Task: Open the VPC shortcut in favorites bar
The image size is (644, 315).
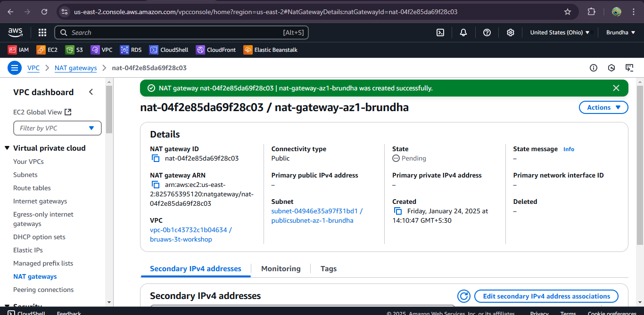Action: [x=101, y=49]
